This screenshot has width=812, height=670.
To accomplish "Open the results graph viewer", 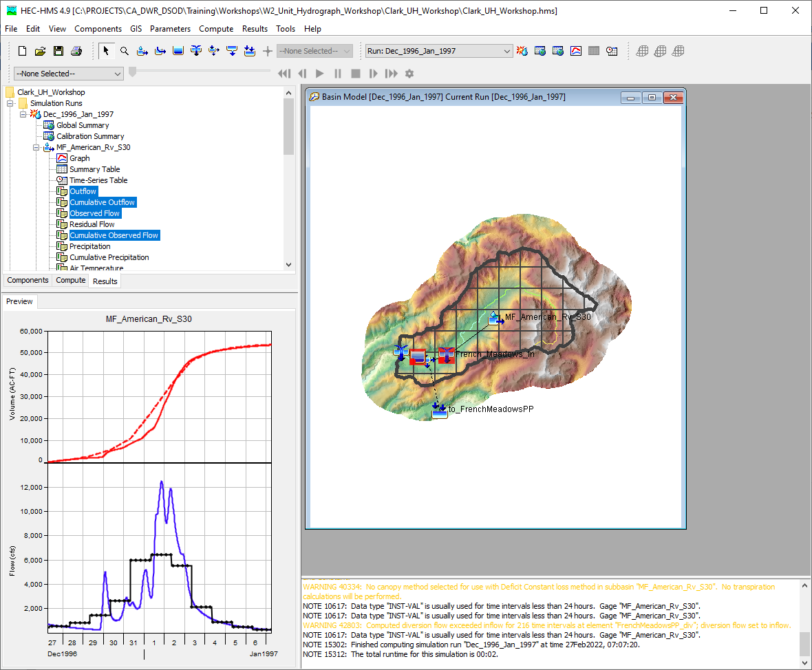I will (575, 50).
